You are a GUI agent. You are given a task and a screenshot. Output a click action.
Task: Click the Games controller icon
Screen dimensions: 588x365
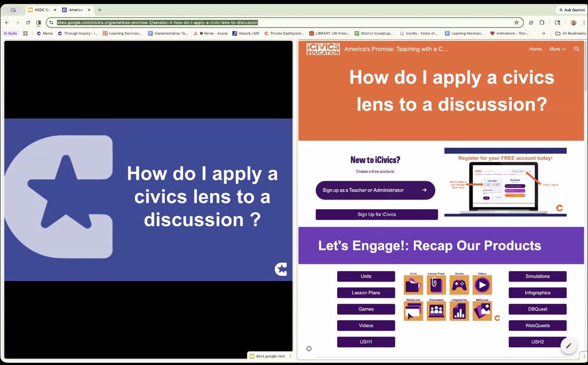pyautogui.click(x=459, y=285)
